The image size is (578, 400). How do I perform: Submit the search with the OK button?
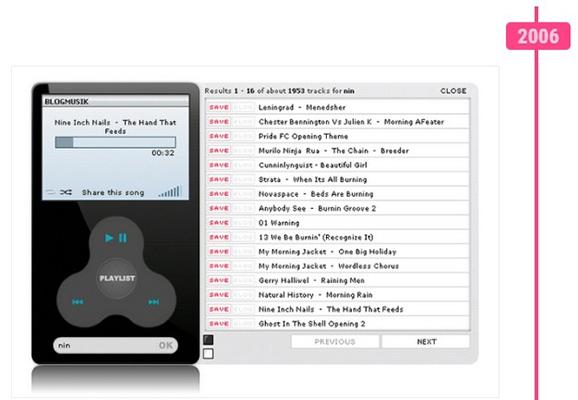(166, 345)
